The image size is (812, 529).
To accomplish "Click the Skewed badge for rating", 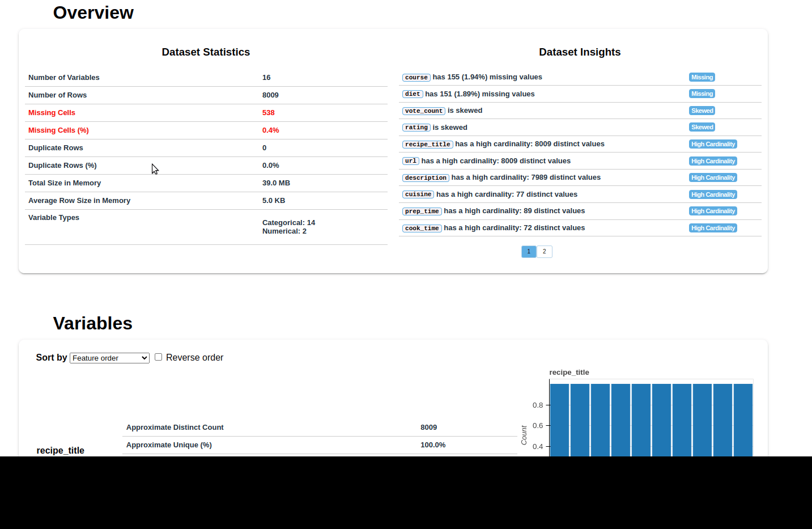I will click(x=702, y=127).
